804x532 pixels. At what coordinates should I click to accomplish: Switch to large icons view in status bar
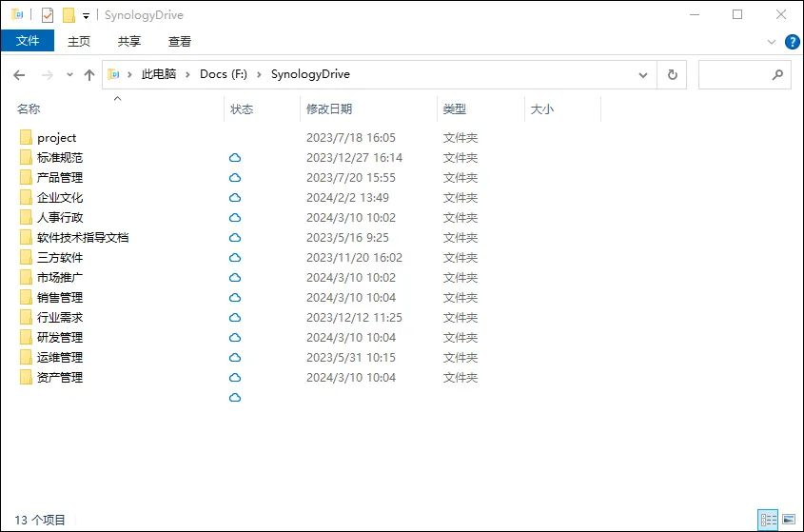pos(787,520)
